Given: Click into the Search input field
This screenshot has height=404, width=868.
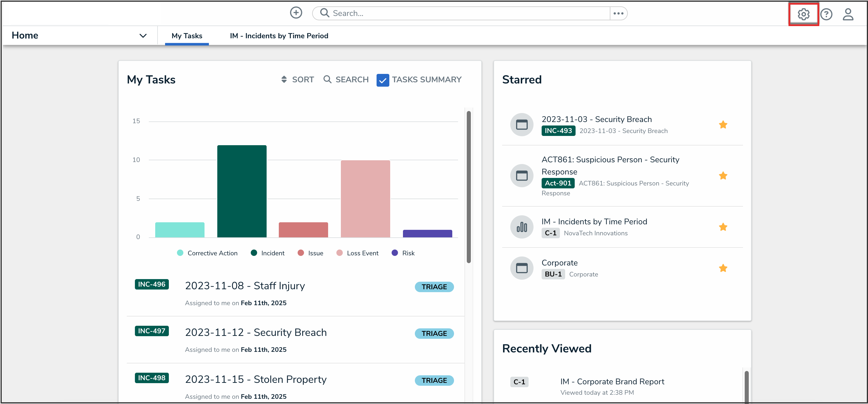Looking at the screenshot, I should pos(468,13).
